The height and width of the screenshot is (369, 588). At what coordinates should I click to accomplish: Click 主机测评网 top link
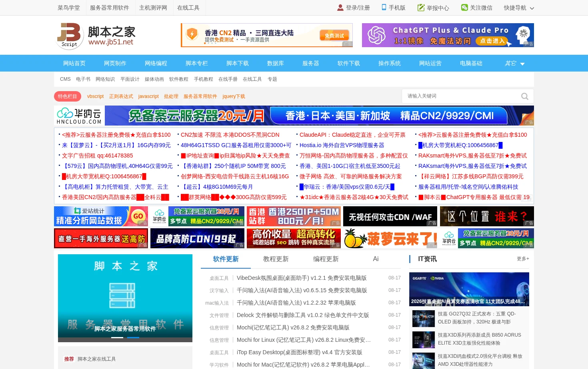click(153, 8)
